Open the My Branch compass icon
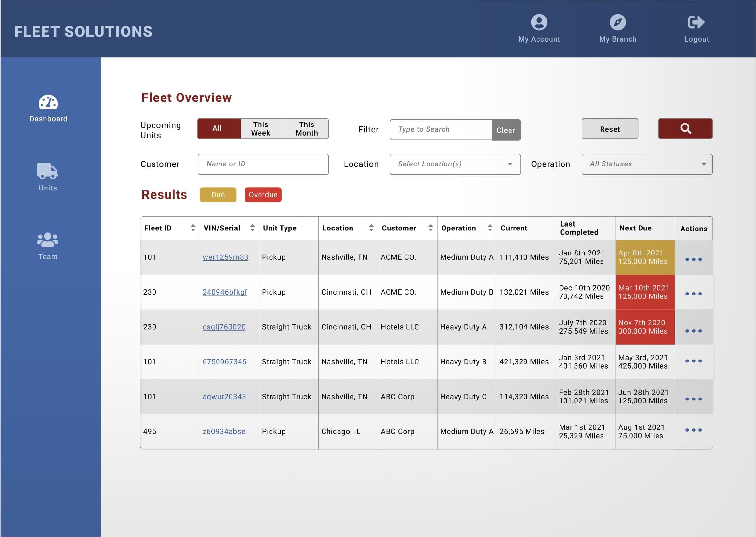The width and height of the screenshot is (756, 537). point(617,22)
